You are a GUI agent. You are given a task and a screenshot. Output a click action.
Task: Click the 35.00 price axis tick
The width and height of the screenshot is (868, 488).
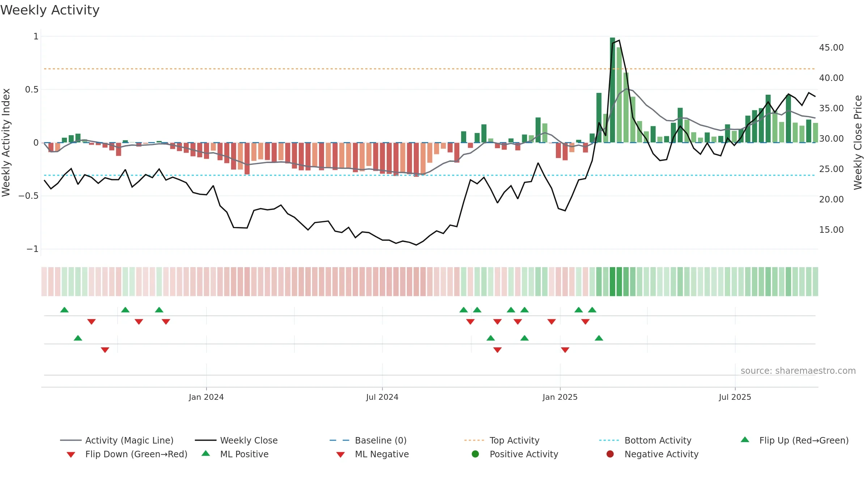click(x=831, y=108)
